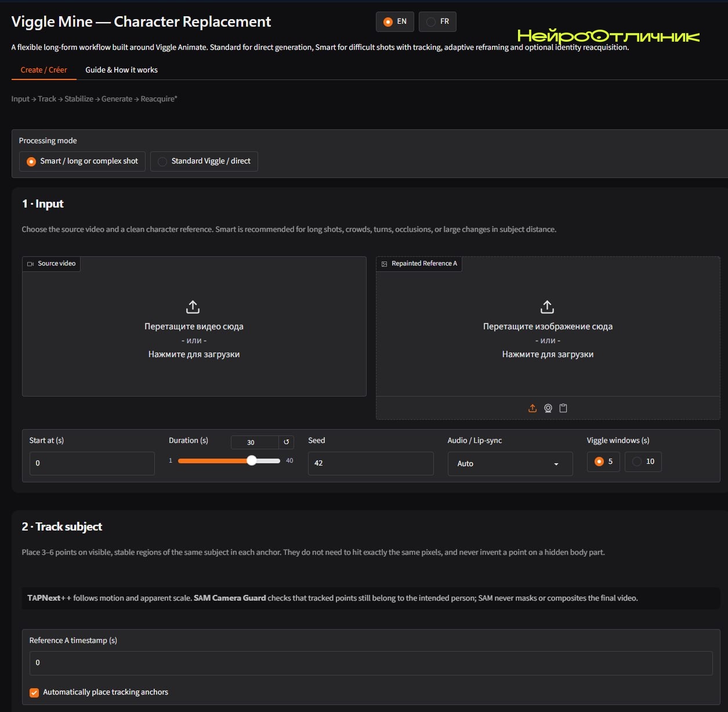Click 'Нажмите для загрузки' in Repainted Reference A
The width and height of the screenshot is (728, 712).
point(548,354)
